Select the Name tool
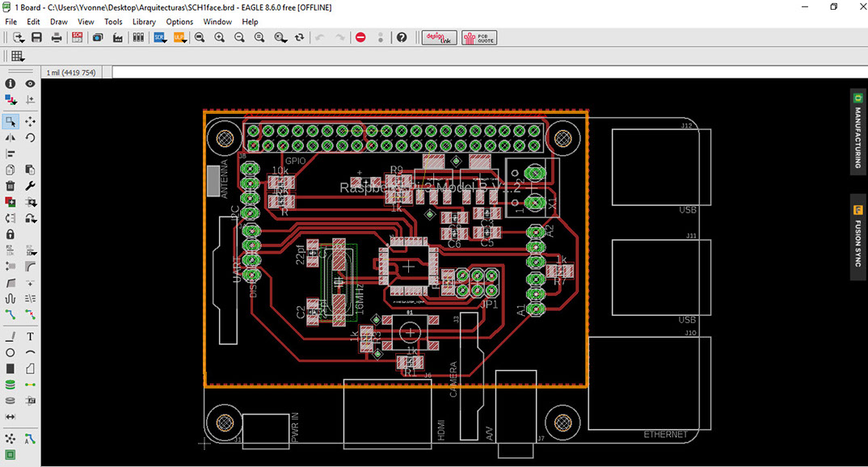 point(10,250)
